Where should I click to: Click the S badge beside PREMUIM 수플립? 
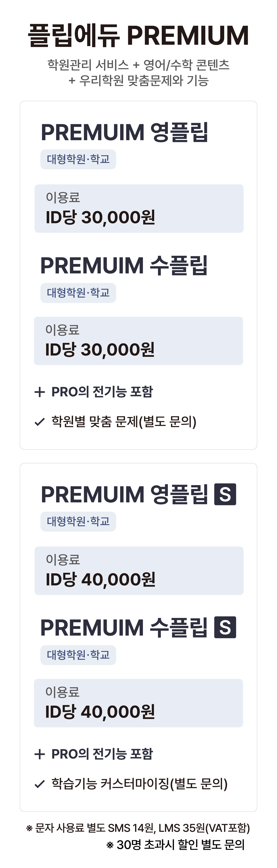pos(225,627)
